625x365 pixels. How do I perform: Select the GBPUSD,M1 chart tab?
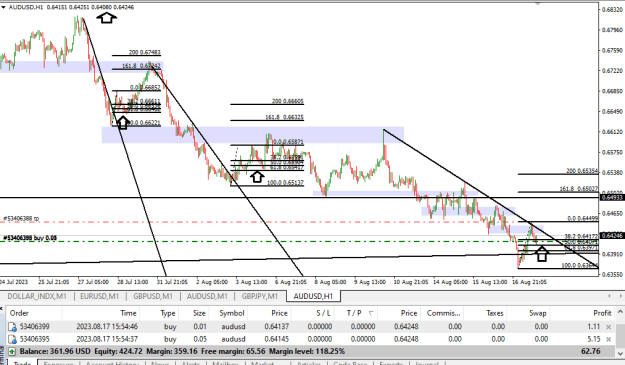(x=153, y=296)
